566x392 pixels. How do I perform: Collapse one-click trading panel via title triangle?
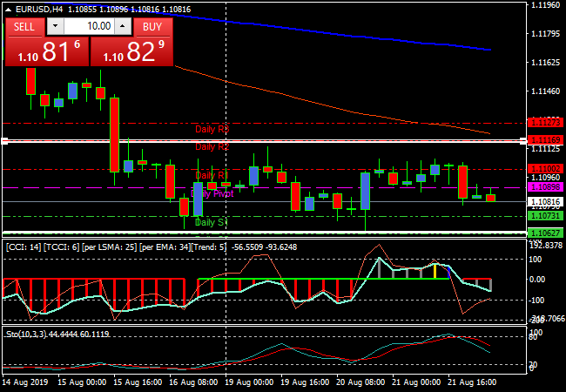pyautogui.click(x=9, y=8)
